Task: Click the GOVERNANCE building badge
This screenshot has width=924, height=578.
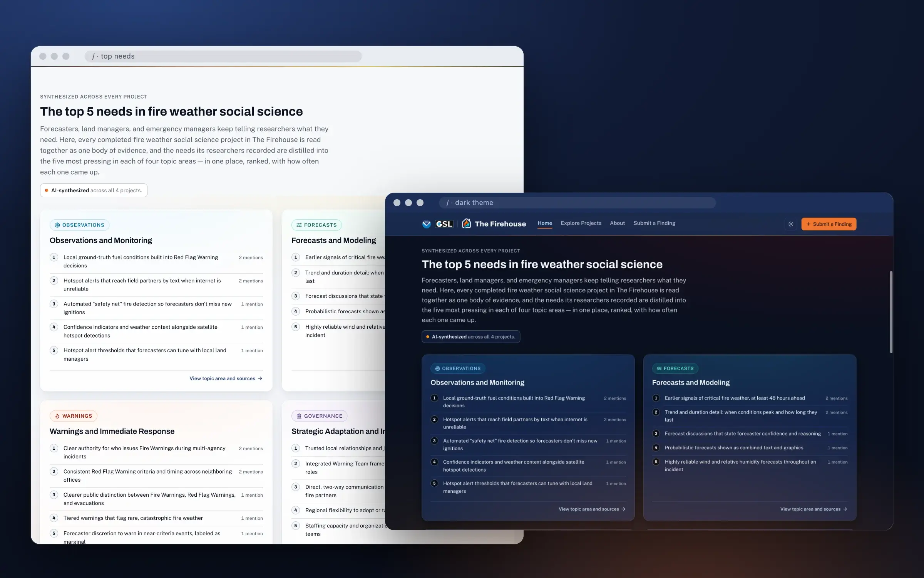Action: click(319, 416)
